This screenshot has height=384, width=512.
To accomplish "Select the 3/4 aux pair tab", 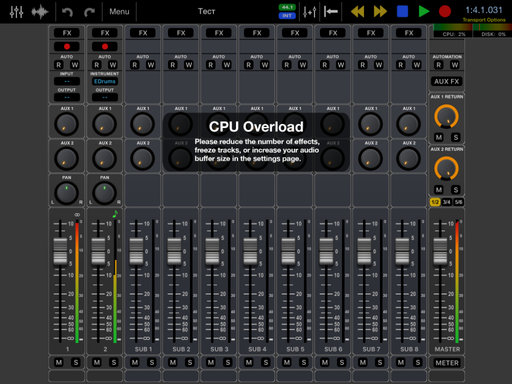I will tap(447, 202).
